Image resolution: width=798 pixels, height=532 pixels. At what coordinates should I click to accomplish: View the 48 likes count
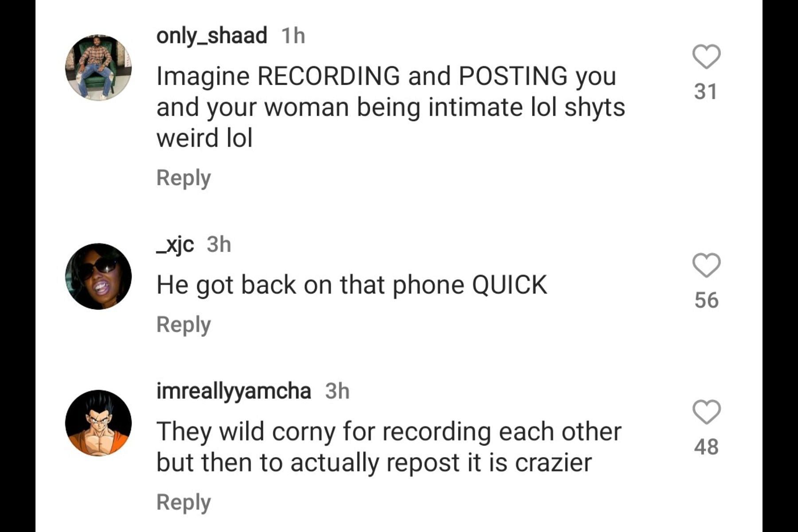[x=706, y=447]
